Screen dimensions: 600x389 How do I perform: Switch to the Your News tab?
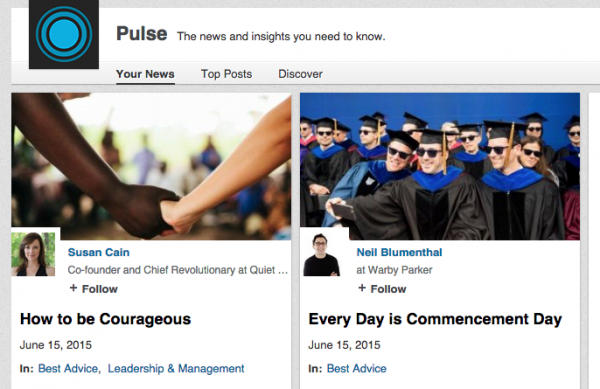pos(145,74)
